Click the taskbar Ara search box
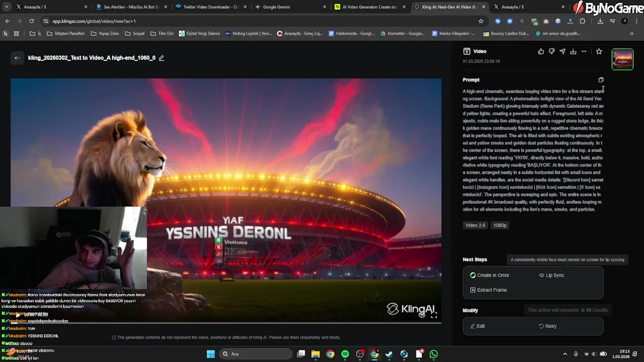 pyautogui.click(x=256, y=354)
